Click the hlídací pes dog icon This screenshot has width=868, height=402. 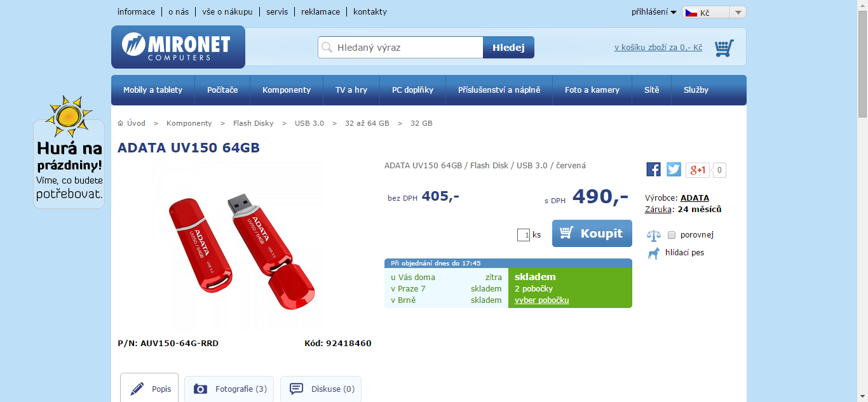tap(653, 253)
